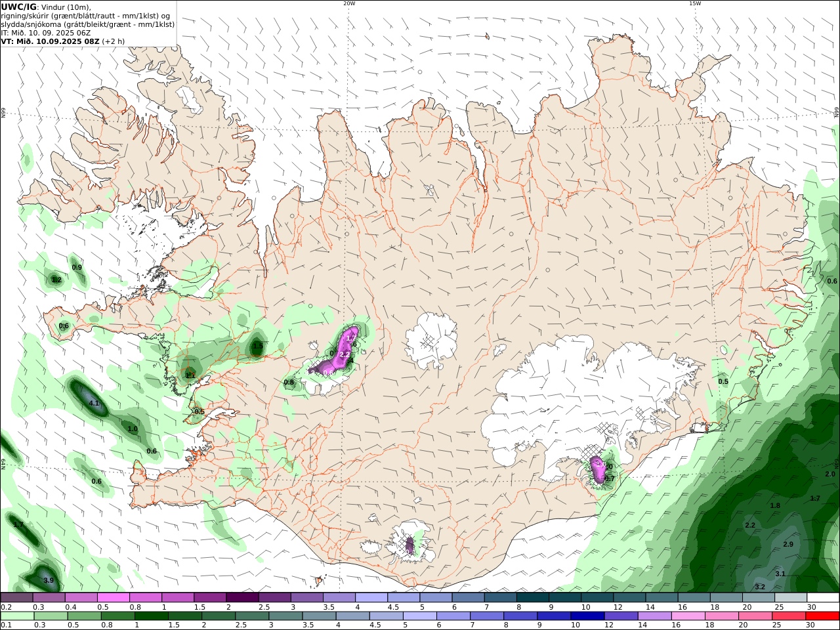Screen dimensions: 840x630
Task: Select the darkest green 1 swatch in lower legend
Action: click(152, 616)
